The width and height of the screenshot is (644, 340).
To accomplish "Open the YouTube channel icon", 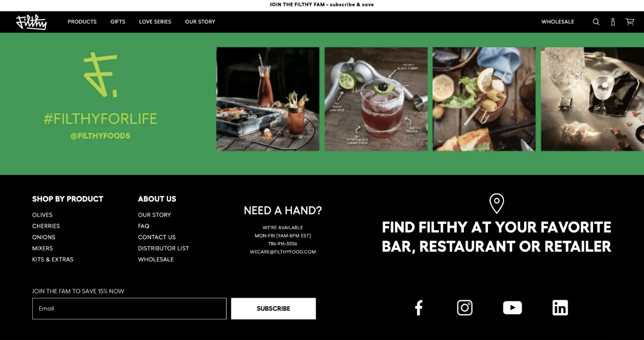I will (512, 308).
